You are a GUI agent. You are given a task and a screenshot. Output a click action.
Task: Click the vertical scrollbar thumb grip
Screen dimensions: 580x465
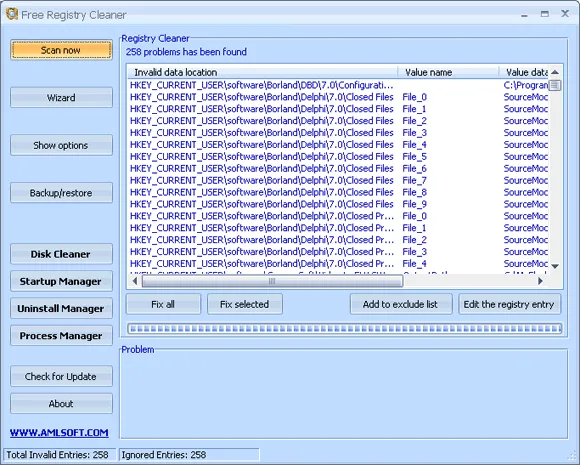click(x=555, y=85)
